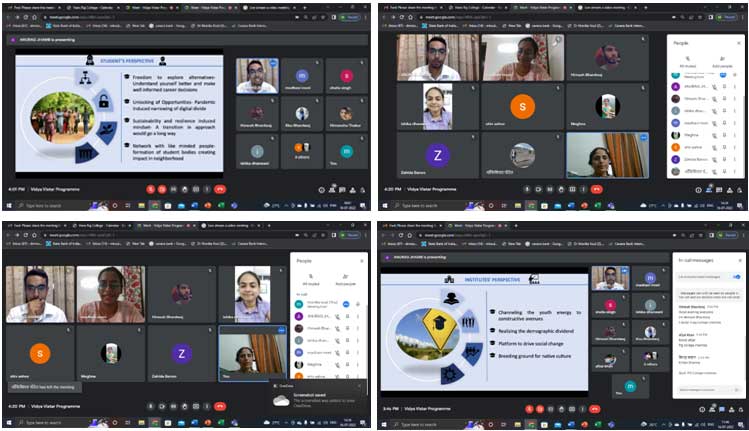Screen dimensions: 749x431
Task: Toggle 'Let everyone send messages' in in-call messages panel
Action: point(737,276)
